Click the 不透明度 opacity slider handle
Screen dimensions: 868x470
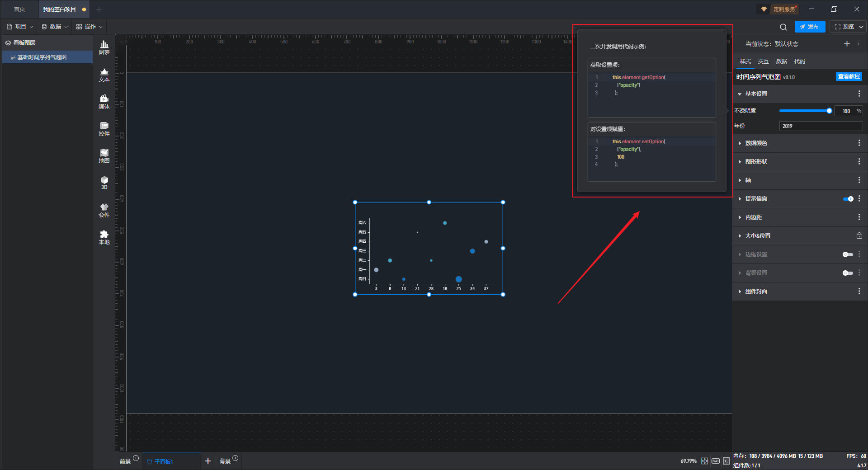[829, 111]
